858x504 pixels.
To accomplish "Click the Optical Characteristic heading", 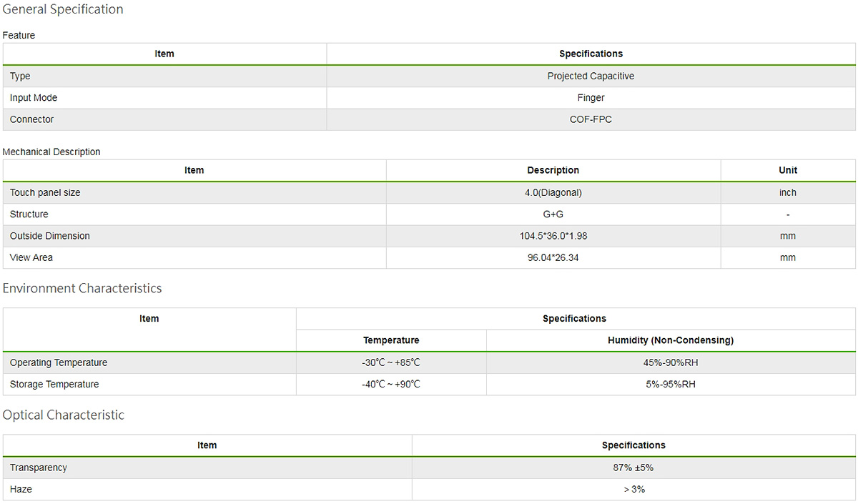I will 64,415.
